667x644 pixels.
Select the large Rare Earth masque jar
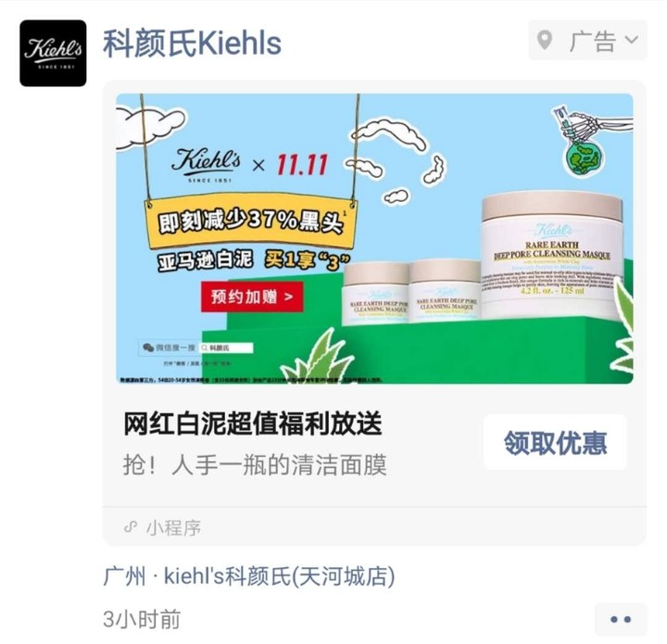(552, 255)
